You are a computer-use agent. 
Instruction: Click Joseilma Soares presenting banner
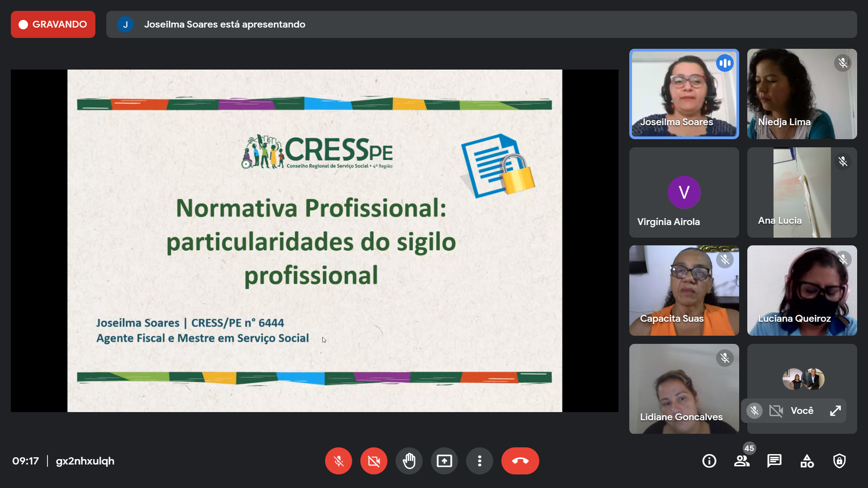224,24
